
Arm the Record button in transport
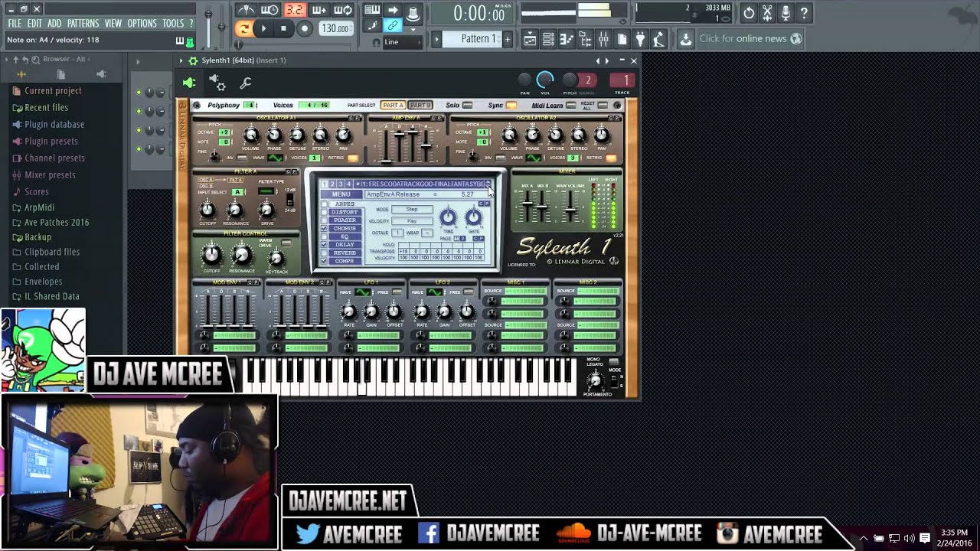click(304, 28)
